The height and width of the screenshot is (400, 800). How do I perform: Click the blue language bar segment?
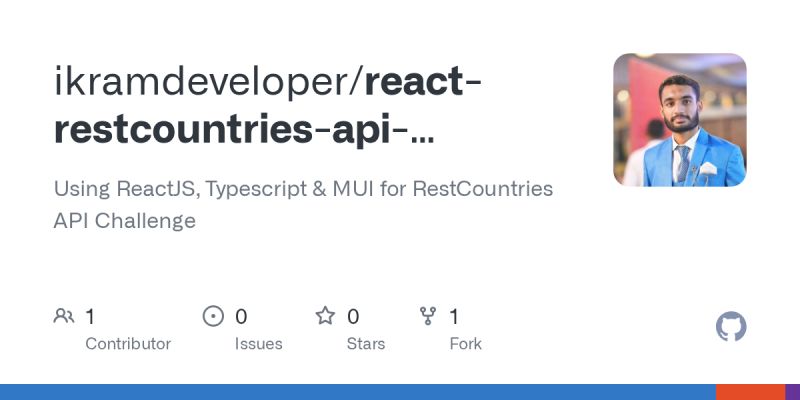[358, 392]
